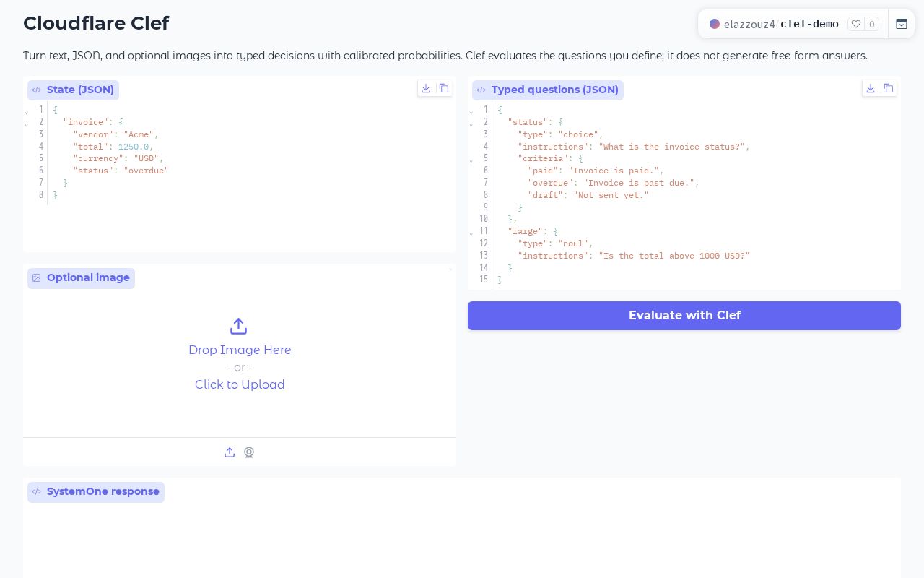Open the clef-demo space link

pos(809,24)
